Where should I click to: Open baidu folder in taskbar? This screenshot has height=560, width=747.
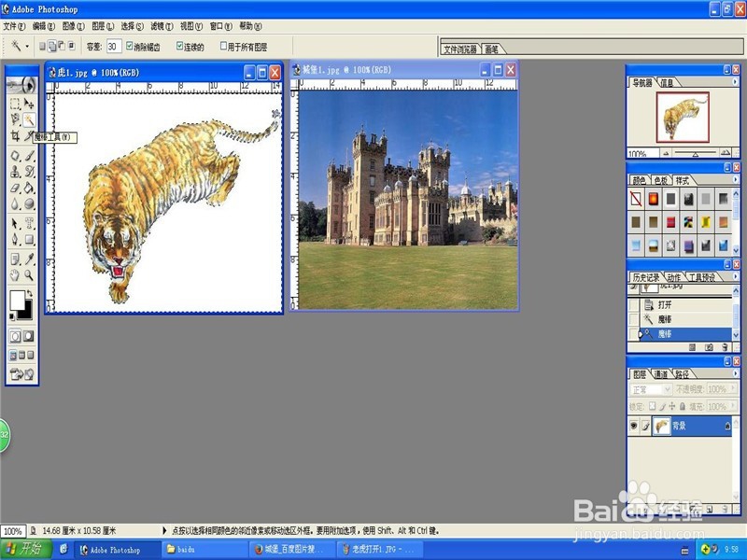click(204, 550)
